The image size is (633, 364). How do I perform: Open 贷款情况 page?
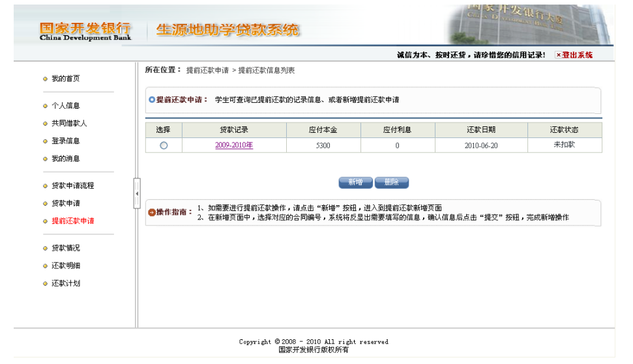coord(65,248)
